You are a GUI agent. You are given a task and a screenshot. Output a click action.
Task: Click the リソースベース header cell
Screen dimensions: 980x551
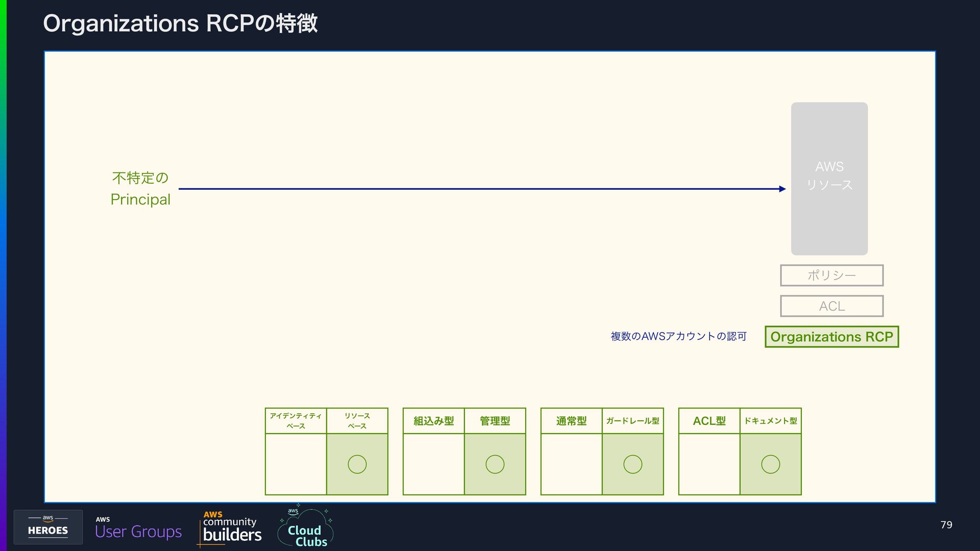coord(357,421)
